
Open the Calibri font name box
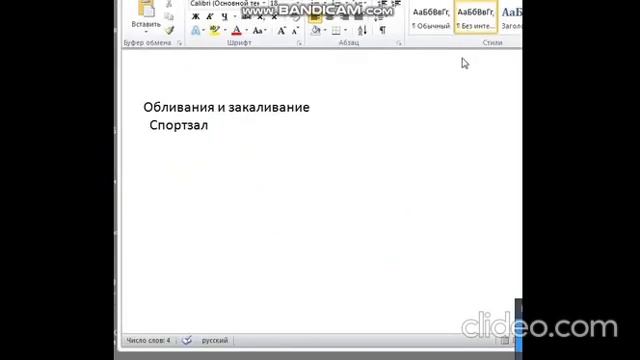228,3
